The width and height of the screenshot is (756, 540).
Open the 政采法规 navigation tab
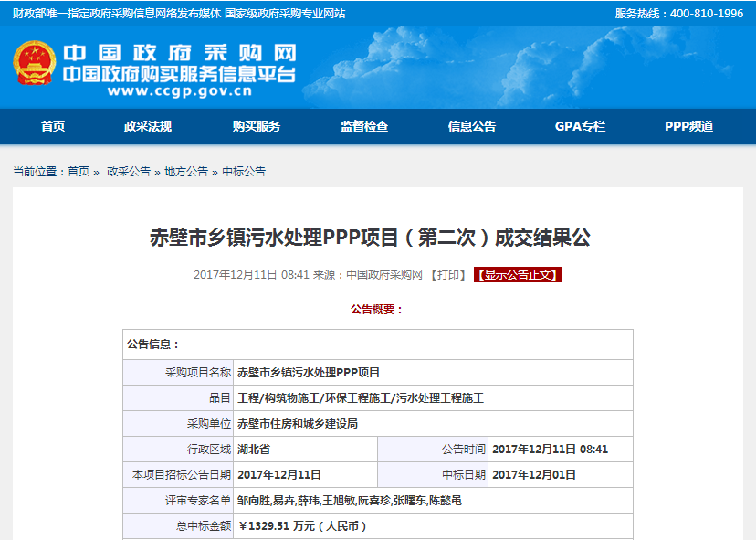click(x=148, y=127)
